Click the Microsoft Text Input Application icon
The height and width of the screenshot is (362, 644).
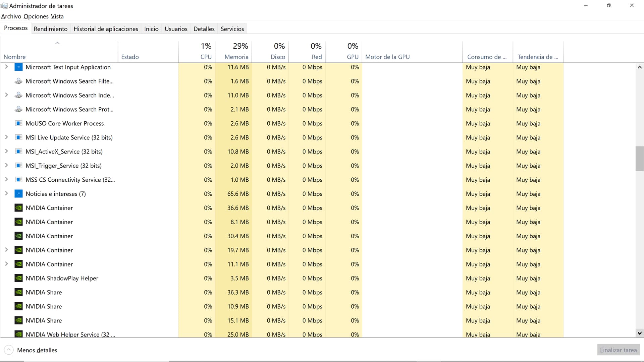pyautogui.click(x=19, y=67)
